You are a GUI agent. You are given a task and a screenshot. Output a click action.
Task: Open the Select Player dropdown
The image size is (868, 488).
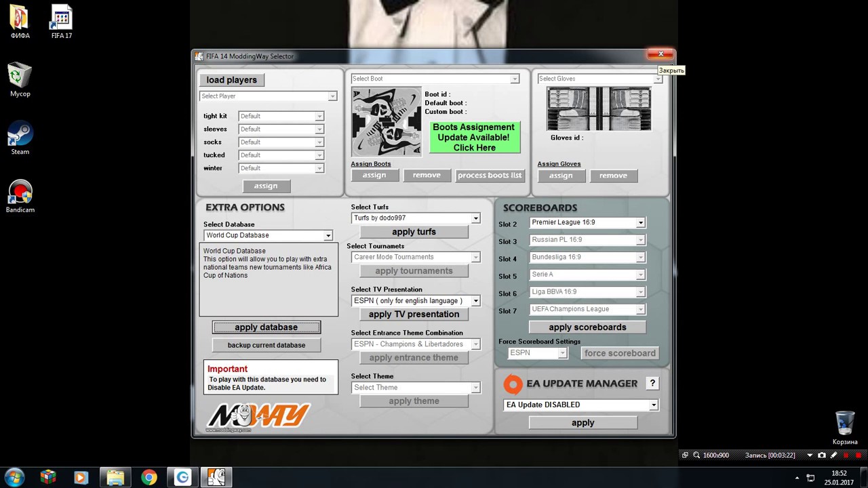(x=268, y=96)
